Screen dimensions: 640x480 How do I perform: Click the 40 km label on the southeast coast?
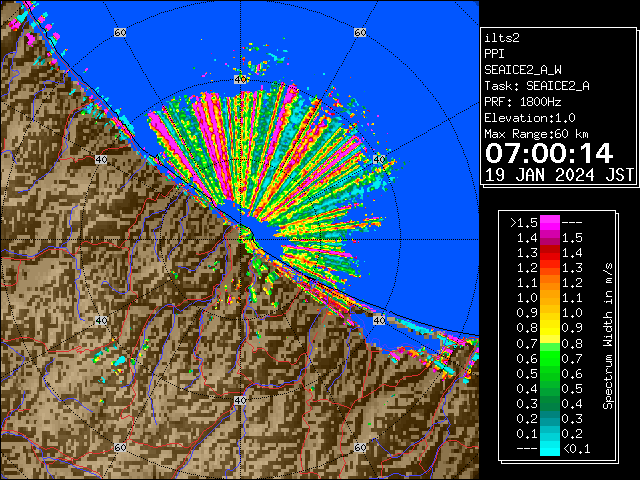tap(379, 320)
